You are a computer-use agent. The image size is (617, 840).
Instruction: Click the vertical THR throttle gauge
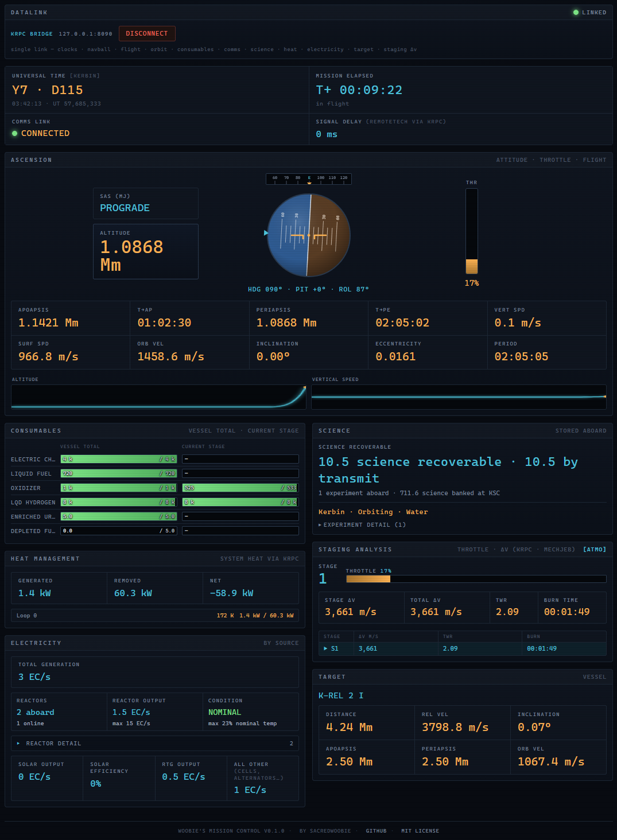point(472,231)
